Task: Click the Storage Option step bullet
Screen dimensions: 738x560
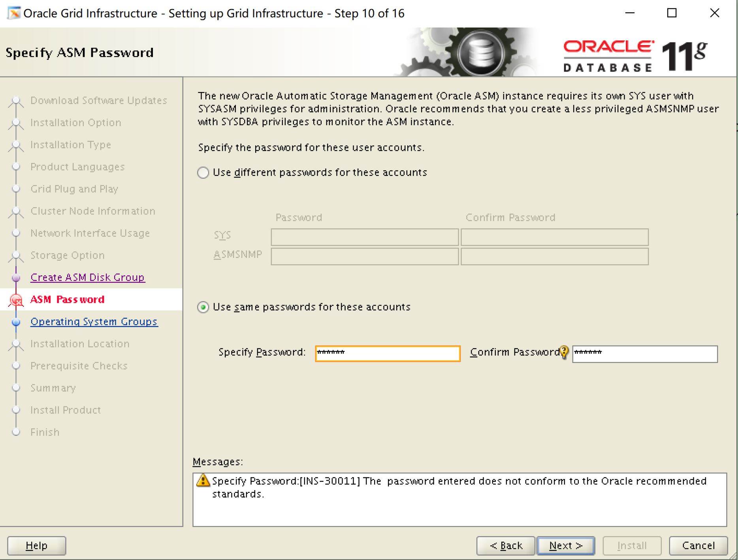Action: 16,256
